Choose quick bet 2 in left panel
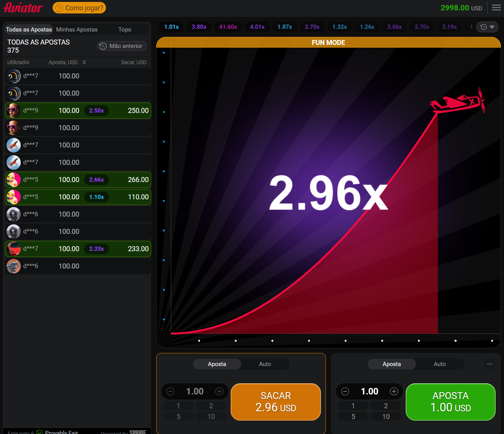This screenshot has width=504, height=434. coord(211,406)
